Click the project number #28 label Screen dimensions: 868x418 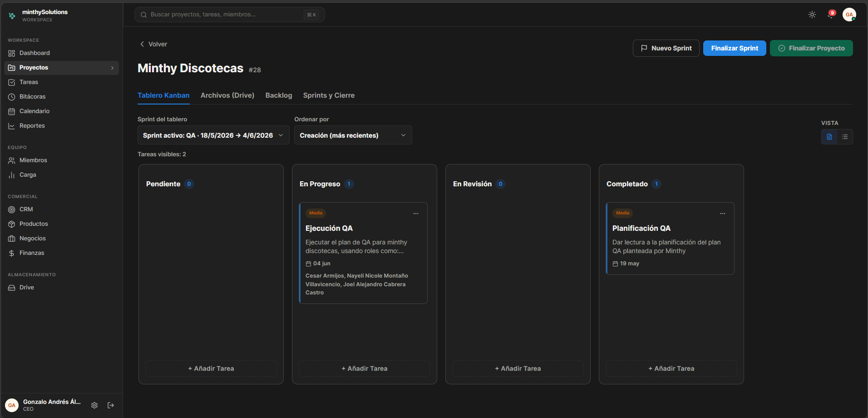point(255,70)
